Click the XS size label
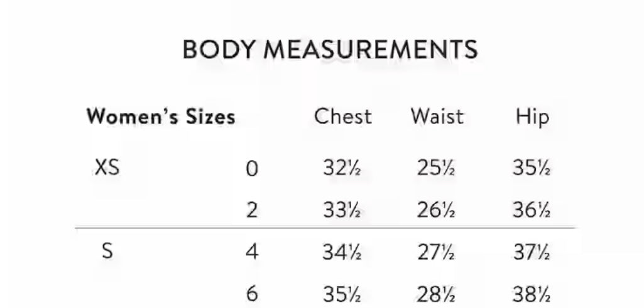Image resolution: width=644 pixels, height=308 pixels. pos(107,168)
